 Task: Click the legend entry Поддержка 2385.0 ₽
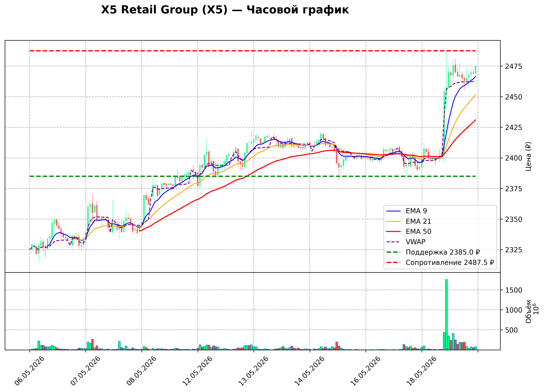pyautogui.click(x=433, y=252)
